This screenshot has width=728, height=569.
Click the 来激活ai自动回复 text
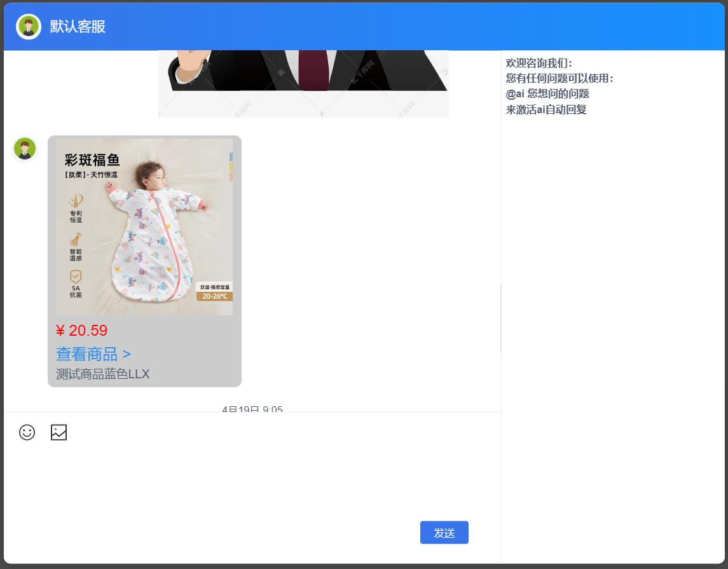point(546,109)
